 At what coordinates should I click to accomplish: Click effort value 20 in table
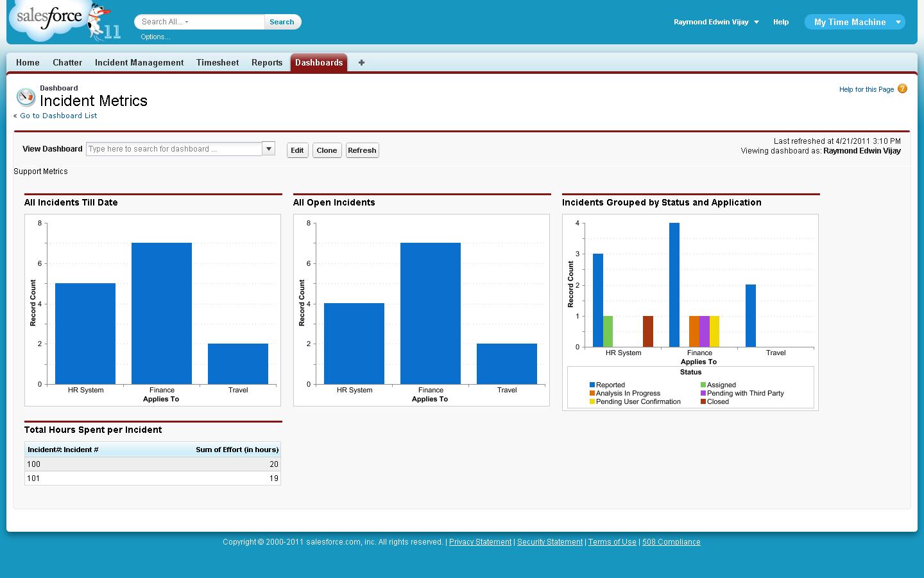[274, 464]
